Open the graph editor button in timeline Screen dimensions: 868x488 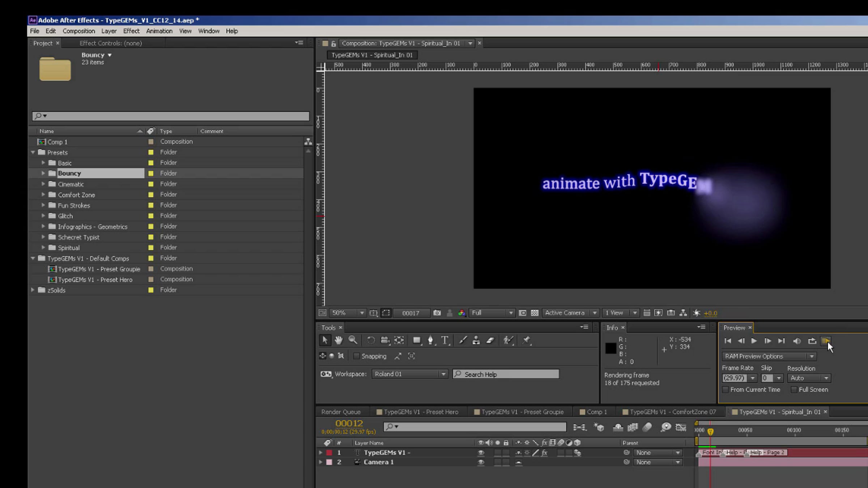pyautogui.click(x=681, y=427)
